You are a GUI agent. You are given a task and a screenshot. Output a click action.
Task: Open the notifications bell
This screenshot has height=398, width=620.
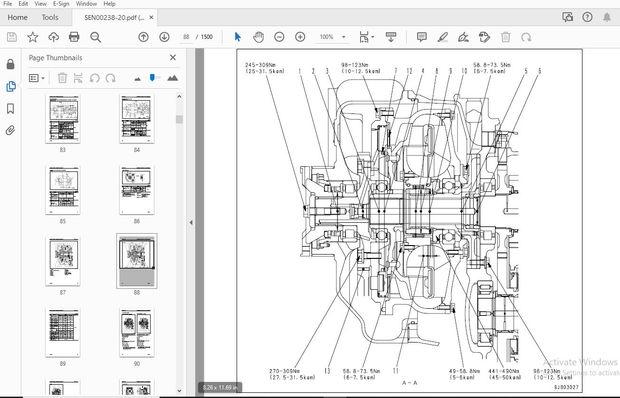607,17
